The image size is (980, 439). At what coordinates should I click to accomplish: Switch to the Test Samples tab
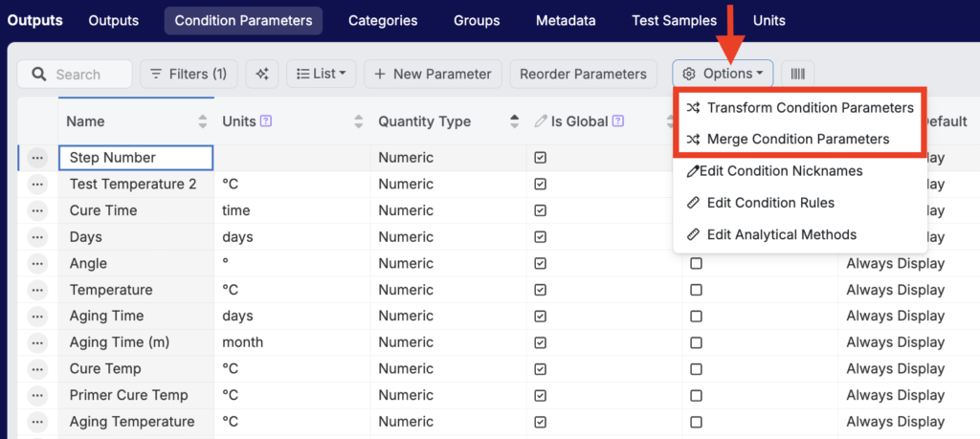pos(675,21)
